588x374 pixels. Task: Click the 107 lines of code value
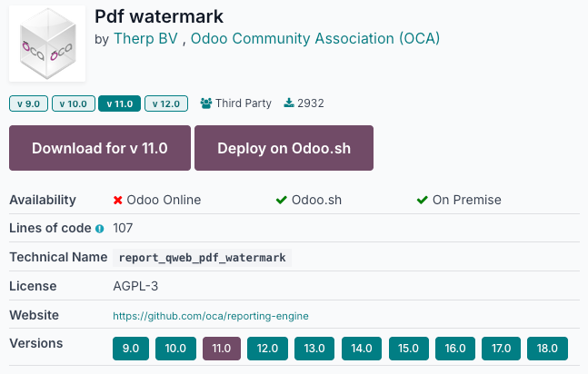coord(123,228)
